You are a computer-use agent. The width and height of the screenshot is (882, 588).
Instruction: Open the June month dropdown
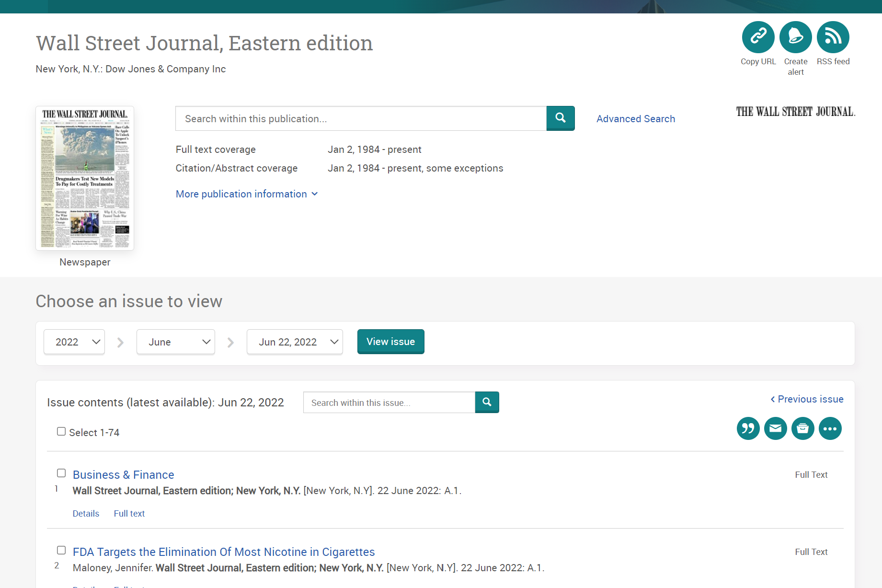pyautogui.click(x=175, y=342)
